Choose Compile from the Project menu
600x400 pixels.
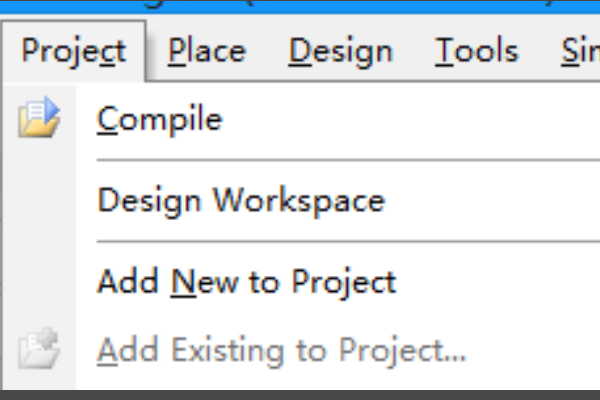coord(160,120)
